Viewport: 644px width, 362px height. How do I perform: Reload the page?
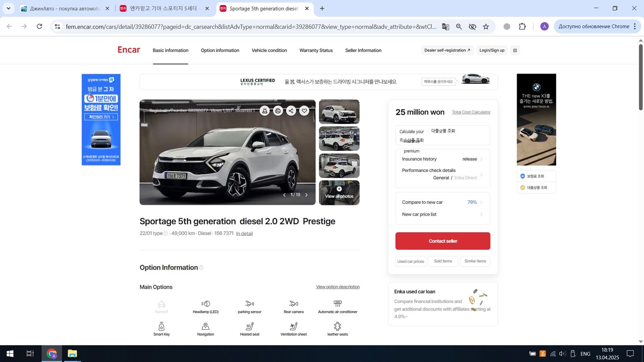39,26
